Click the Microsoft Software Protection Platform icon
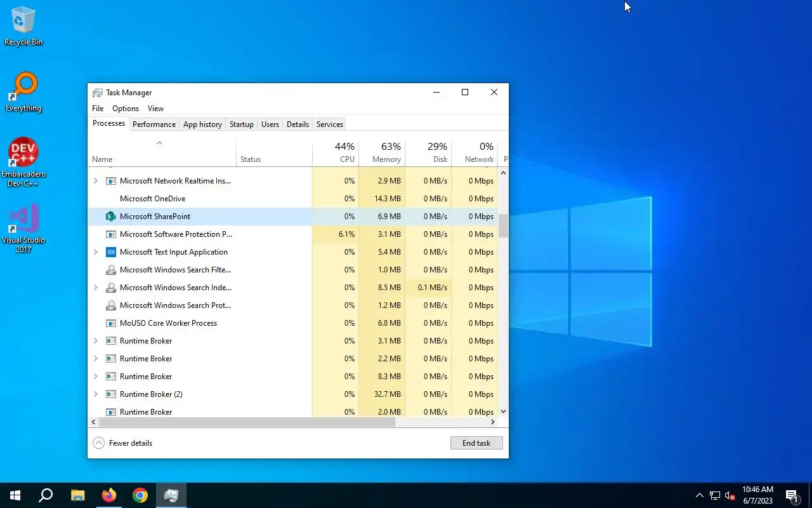Image resolution: width=812 pixels, height=508 pixels. [111, 234]
